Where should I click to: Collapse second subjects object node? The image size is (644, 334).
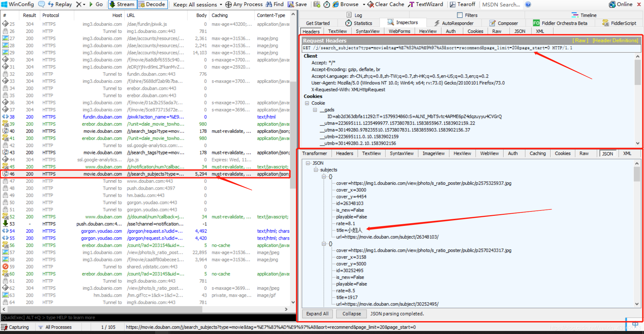pyautogui.click(x=324, y=244)
